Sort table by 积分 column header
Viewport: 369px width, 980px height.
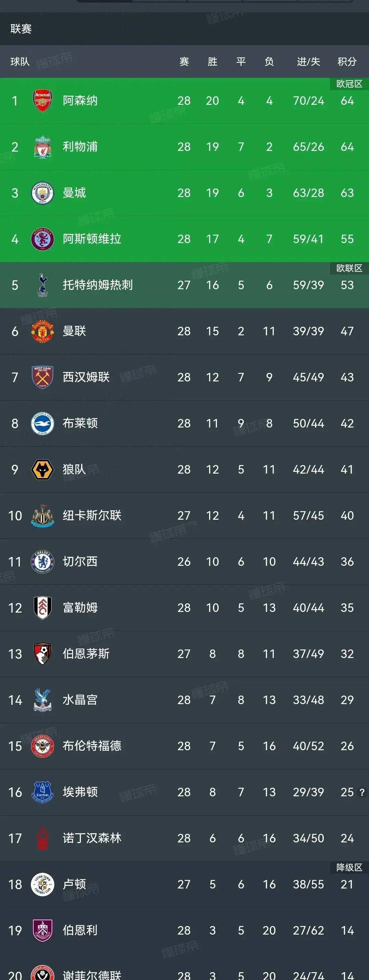[x=347, y=61]
